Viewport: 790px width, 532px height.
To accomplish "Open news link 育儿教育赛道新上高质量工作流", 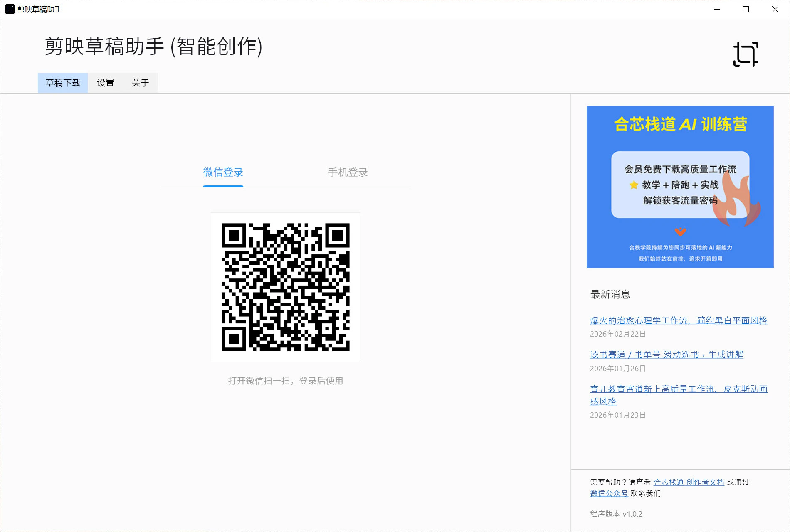I will click(x=679, y=395).
